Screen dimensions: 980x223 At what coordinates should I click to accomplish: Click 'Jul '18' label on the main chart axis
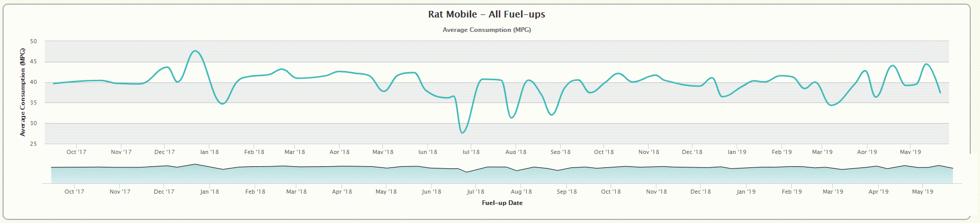(471, 152)
